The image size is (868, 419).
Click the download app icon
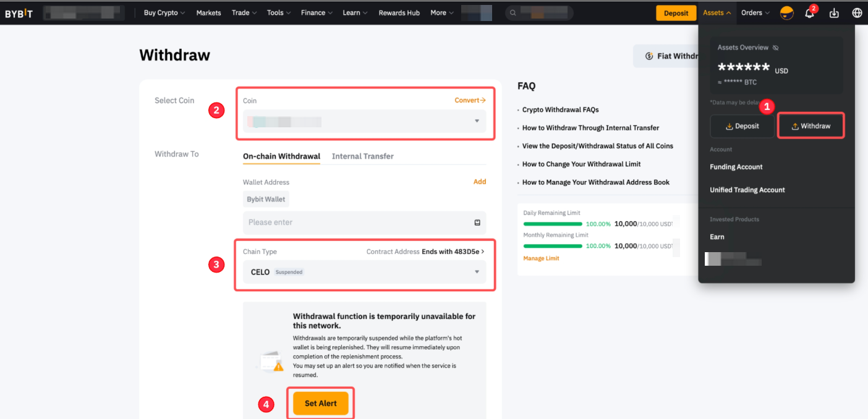pyautogui.click(x=834, y=13)
